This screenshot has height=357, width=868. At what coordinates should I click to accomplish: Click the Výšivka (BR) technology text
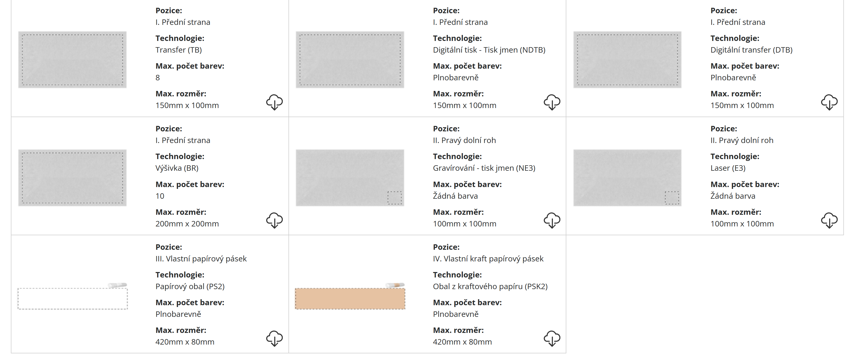[x=177, y=168]
